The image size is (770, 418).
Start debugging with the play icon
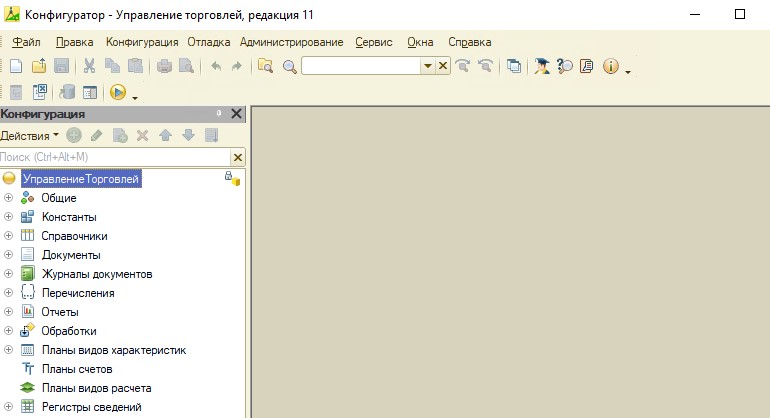tap(117, 92)
